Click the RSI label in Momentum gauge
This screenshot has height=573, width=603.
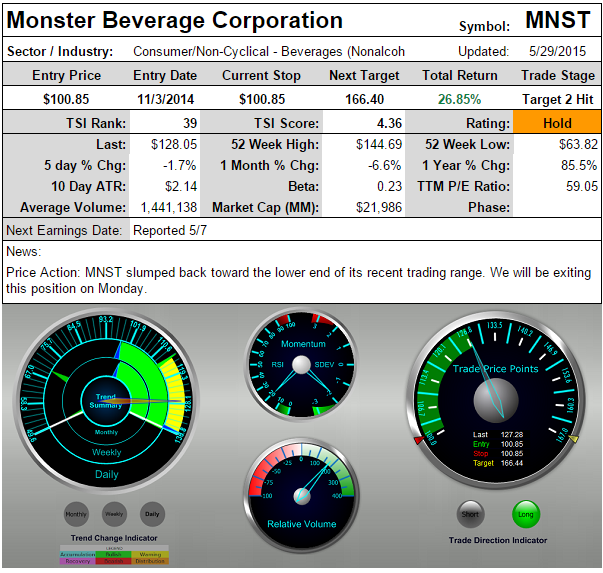277,366
